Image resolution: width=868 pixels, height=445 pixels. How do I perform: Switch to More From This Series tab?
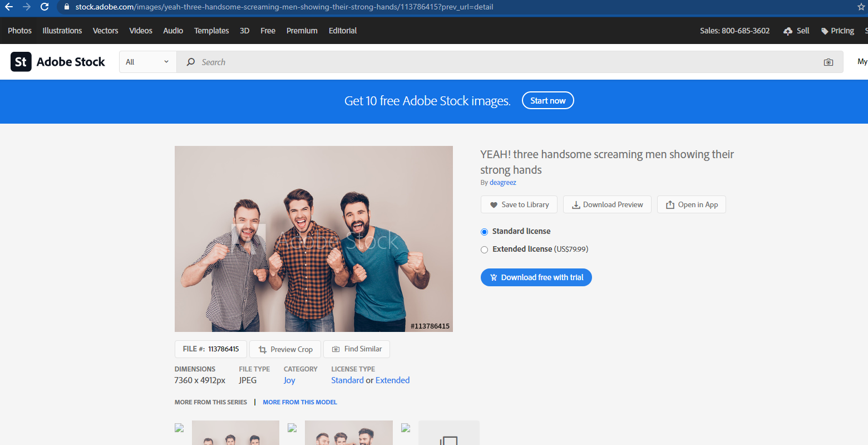211,402
